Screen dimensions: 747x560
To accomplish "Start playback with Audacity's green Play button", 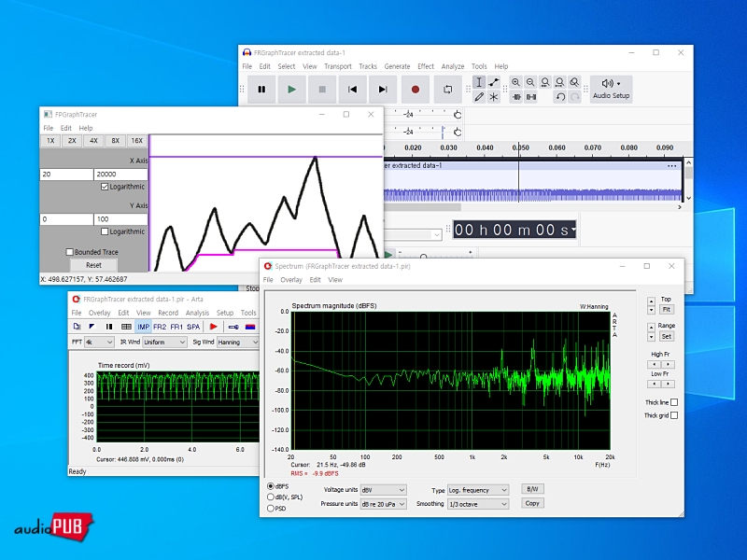I will 291,89.
